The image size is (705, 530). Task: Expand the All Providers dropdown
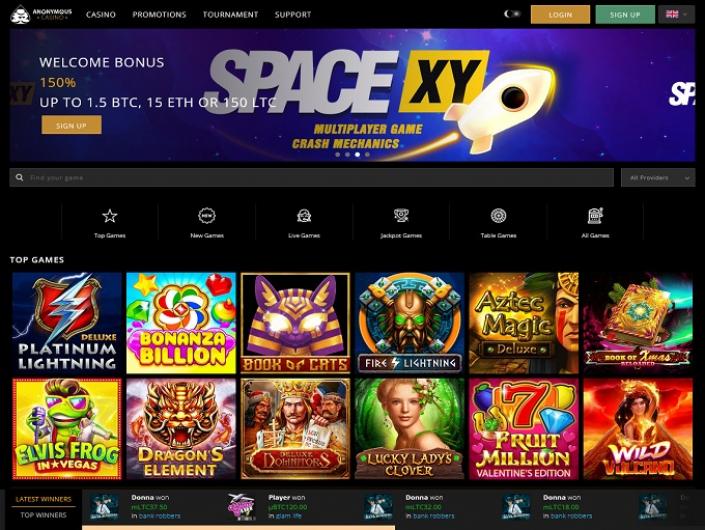[658, 178]
